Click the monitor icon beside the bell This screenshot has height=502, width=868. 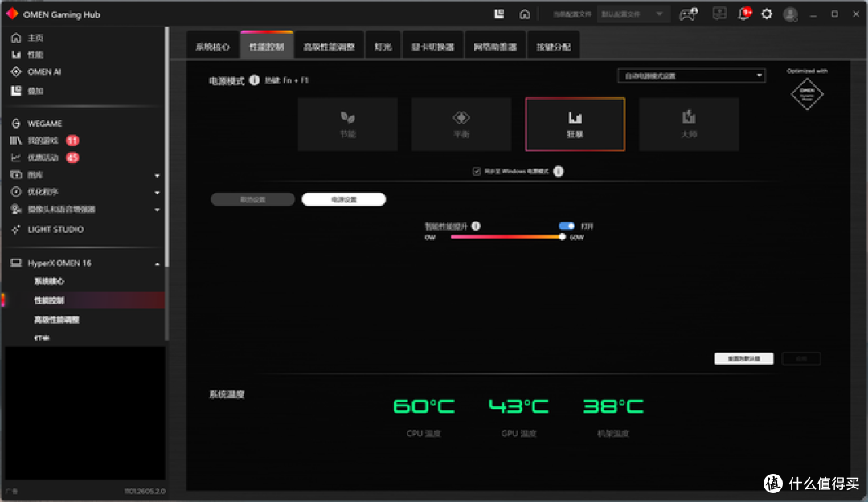point(719,14)
